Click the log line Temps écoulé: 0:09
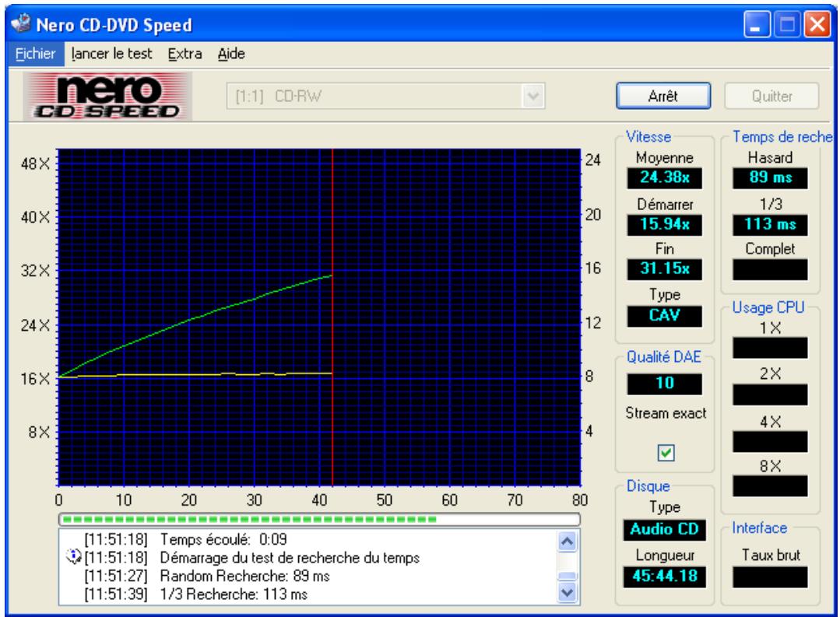Viewport: 840px width, 617px height. point(185,538)
